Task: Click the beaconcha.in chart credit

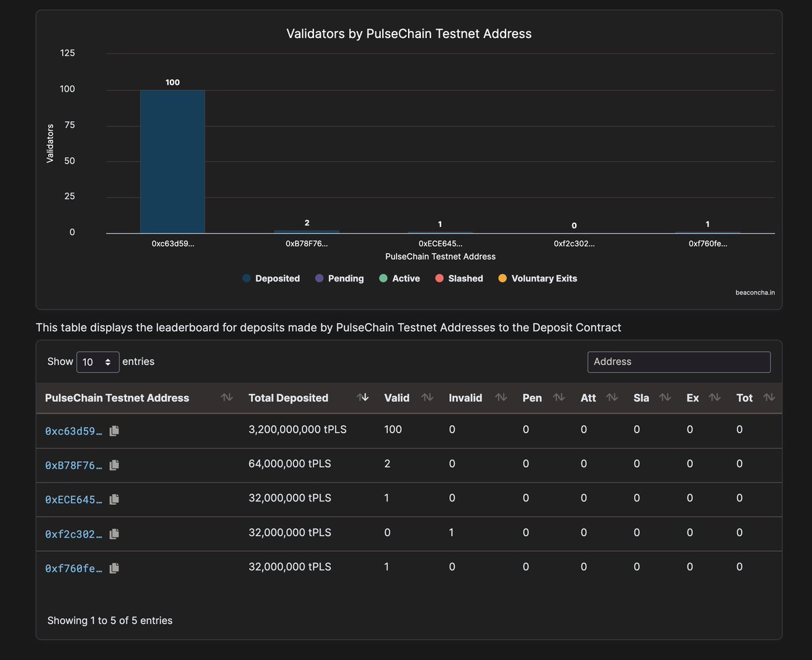Action: pos(755,292)
